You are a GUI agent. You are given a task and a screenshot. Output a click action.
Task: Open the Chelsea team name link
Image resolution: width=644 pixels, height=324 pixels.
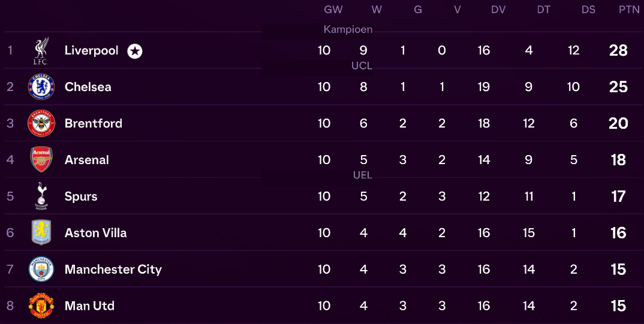pos(88,87)
